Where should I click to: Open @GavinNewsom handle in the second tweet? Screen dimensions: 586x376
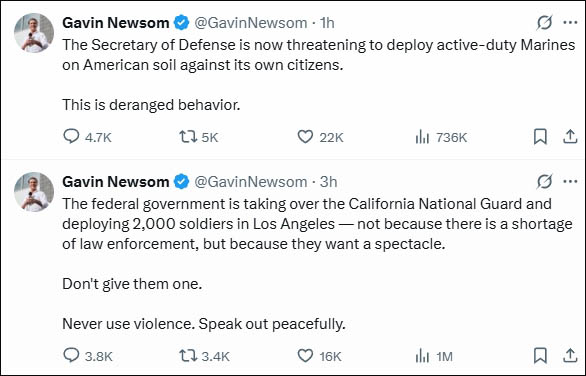coord(250,182)
